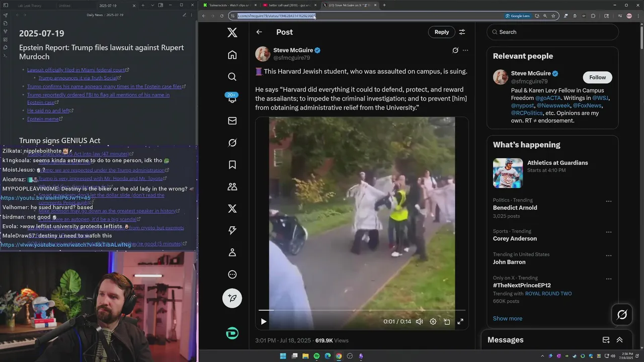
Task: Reload the page in Chrome
Action: click(222, 16)
